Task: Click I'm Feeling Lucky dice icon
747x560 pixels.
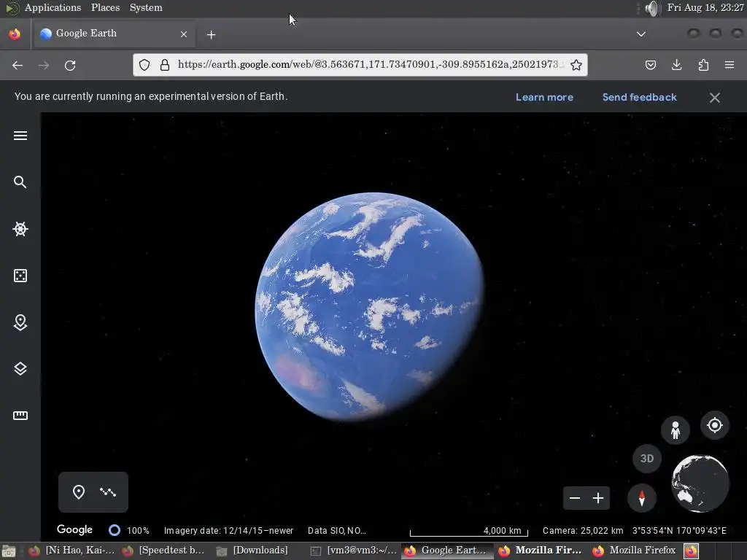Action: (x=20, y=276)
